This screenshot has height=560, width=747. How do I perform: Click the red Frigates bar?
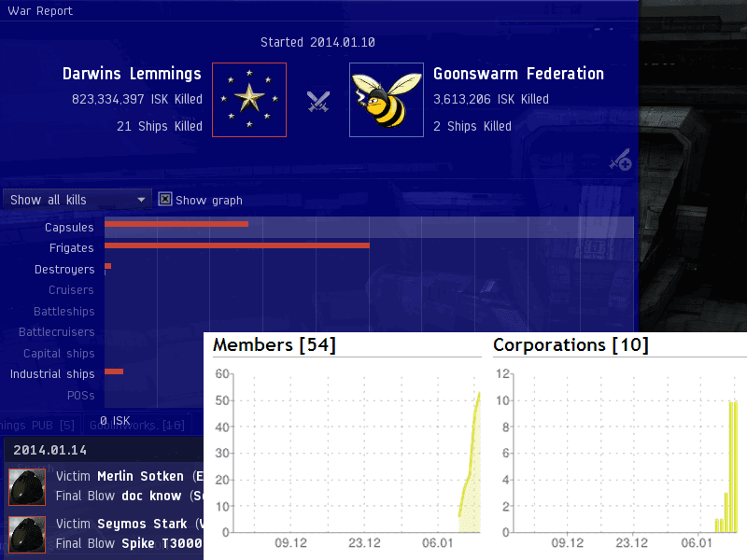click(x=237, y=245)
